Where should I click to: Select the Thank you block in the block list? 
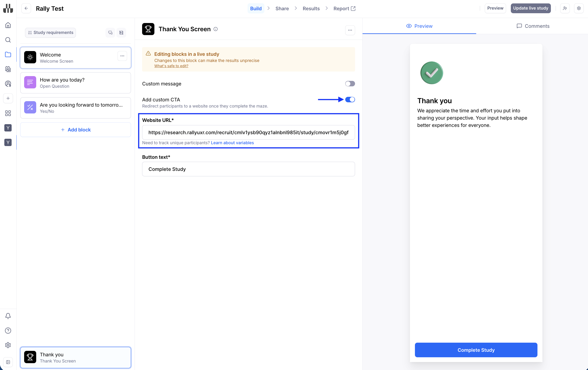(x=76, y=357)
